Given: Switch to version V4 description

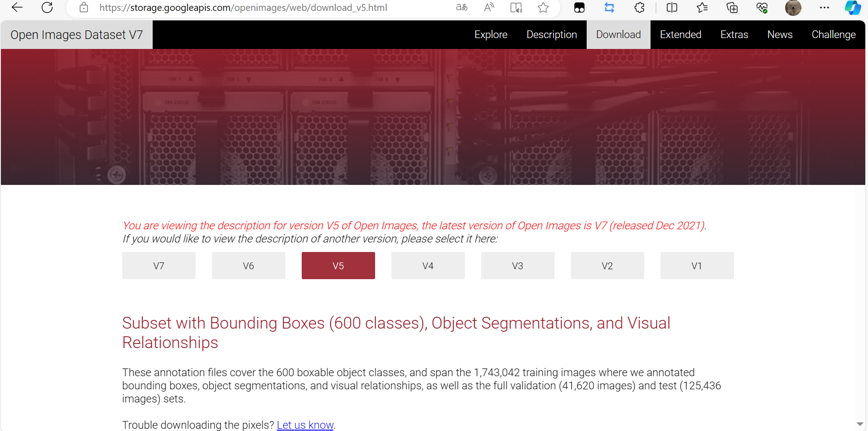Looking at the screenshot, I should [x=428, y=266].
